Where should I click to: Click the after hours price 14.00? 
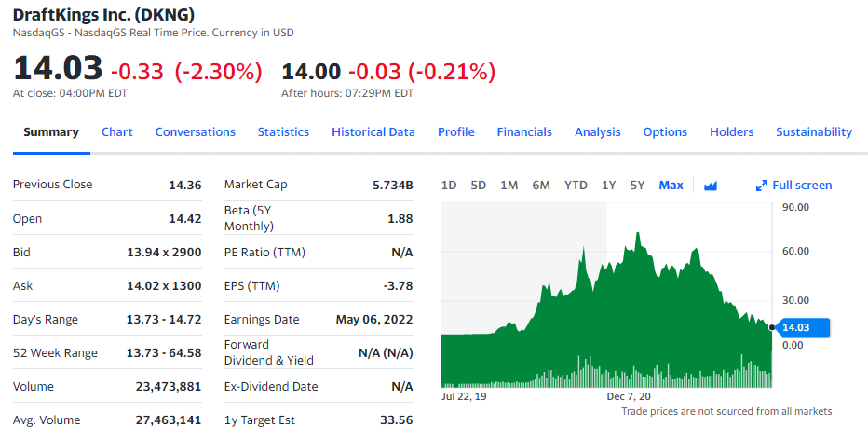311,72
